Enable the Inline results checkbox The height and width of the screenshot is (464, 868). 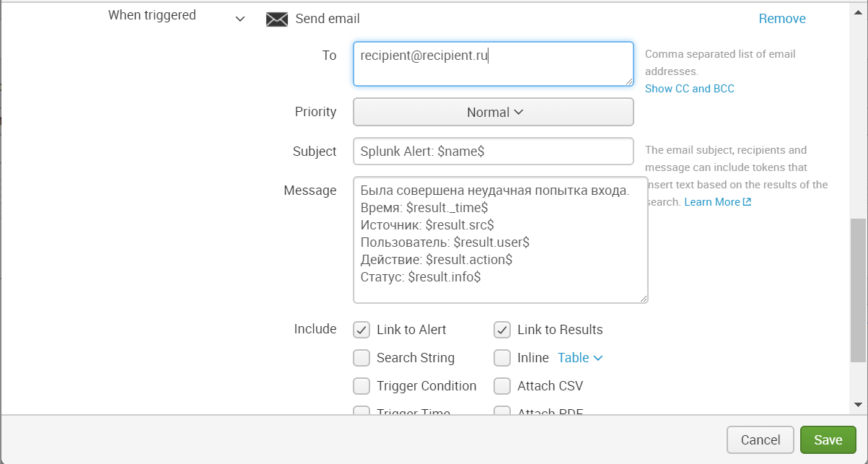(x=502, y=358)
